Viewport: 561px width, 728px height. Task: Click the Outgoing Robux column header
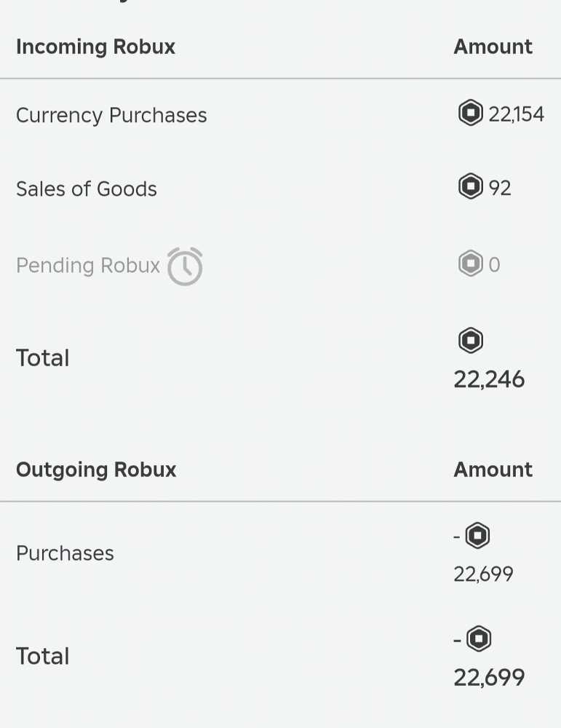pos(96,470)
